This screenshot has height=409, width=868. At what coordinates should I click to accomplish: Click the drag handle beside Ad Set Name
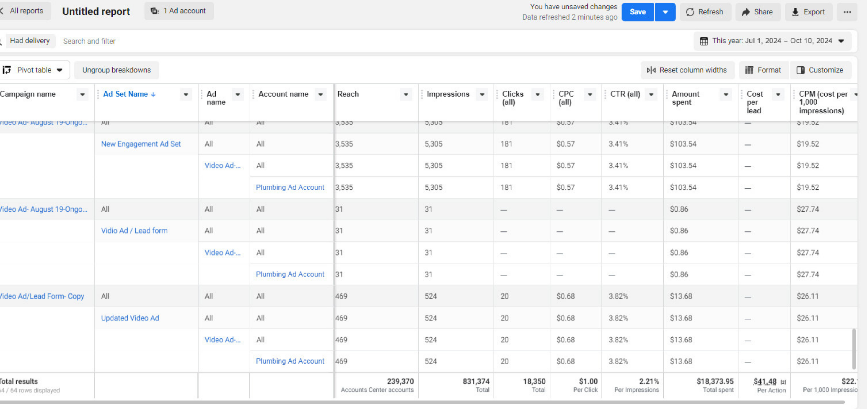pyautogui.click(x=98, y=95)
